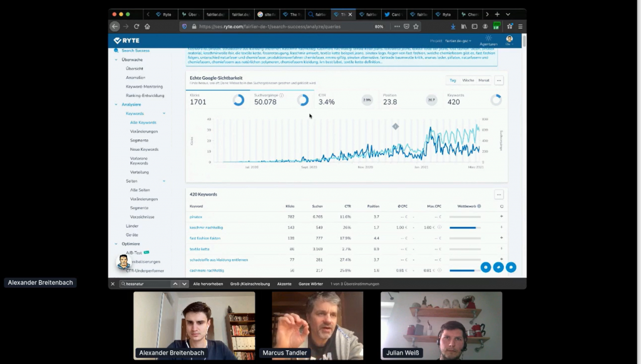Select the Tag view for the chart
This screenshot has width=641, height=364.
point(453,81)
